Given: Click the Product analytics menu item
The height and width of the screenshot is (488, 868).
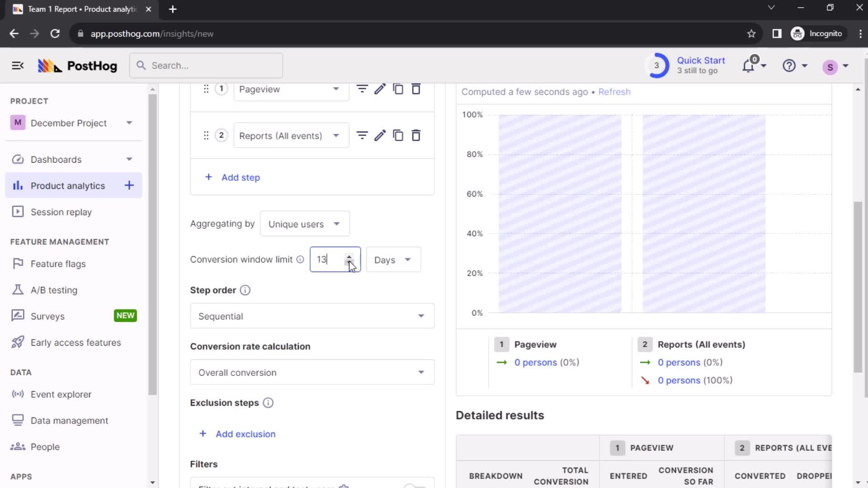Looking at the screenshot, I should click(67, 185).
